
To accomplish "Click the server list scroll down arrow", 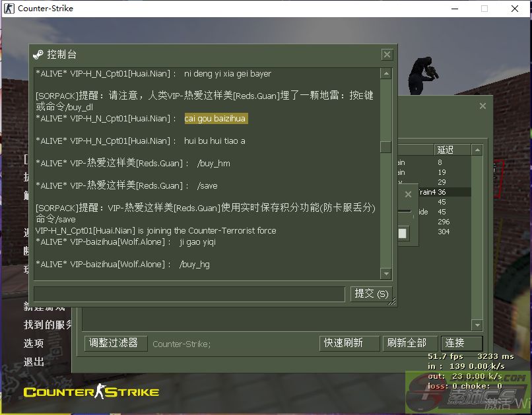I will [477, 325].
